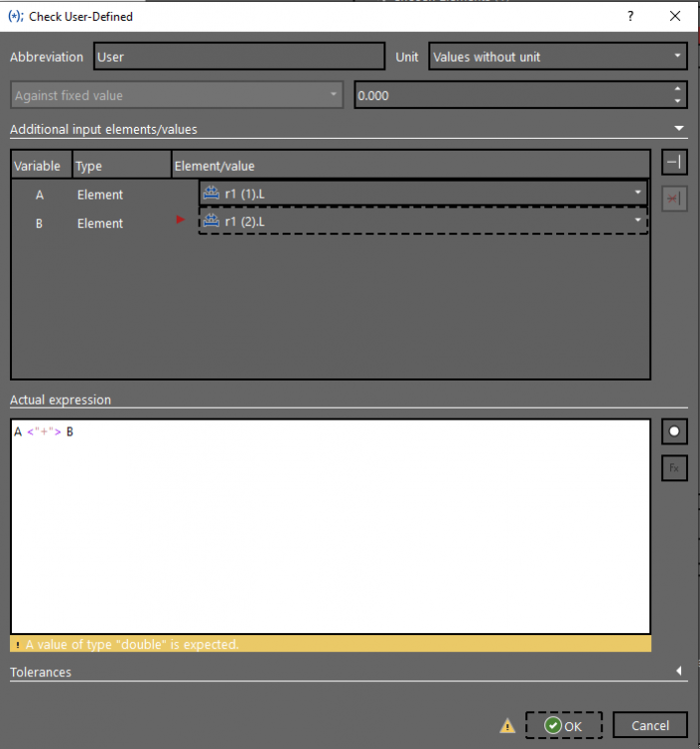Click the Element type cell of row A

coord(100,195)
